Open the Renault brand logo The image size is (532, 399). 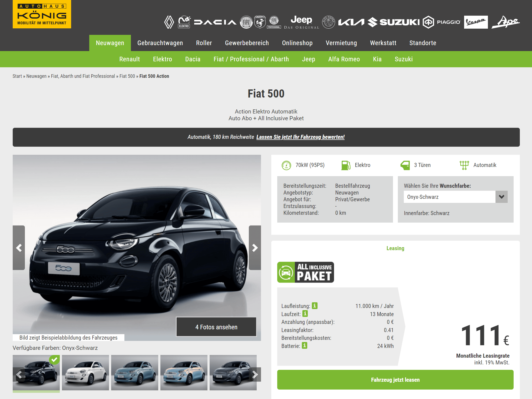pyautogui.click(x=169, y=22)
